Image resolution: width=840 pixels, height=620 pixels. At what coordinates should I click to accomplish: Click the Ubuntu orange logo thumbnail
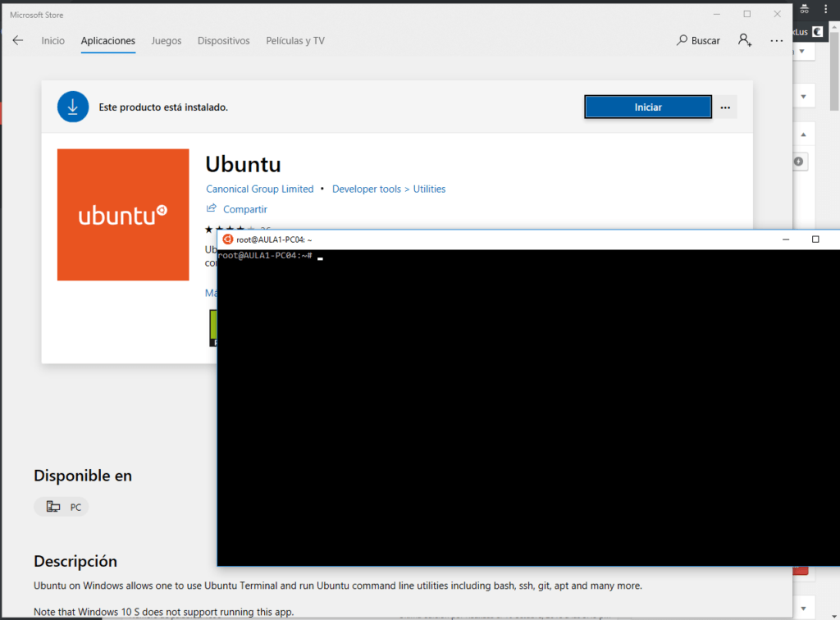point(122,214)
